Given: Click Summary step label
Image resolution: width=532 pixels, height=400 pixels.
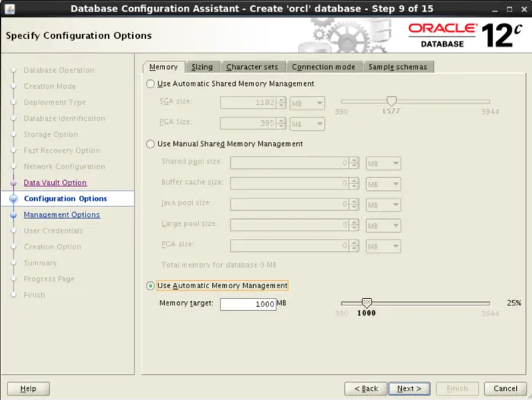Looking at the screenshot, I should point(40,263).
